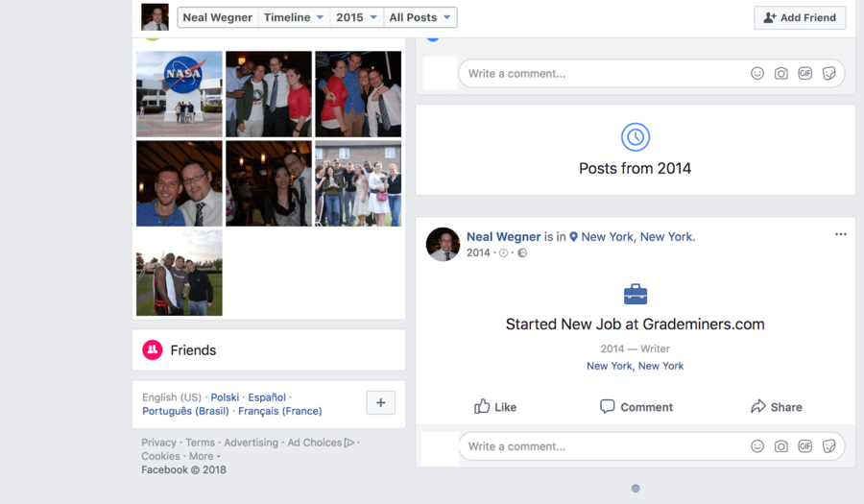Open the Friends section heading
The width and height of the screenshot is (864, 504).
click(193, 350)
